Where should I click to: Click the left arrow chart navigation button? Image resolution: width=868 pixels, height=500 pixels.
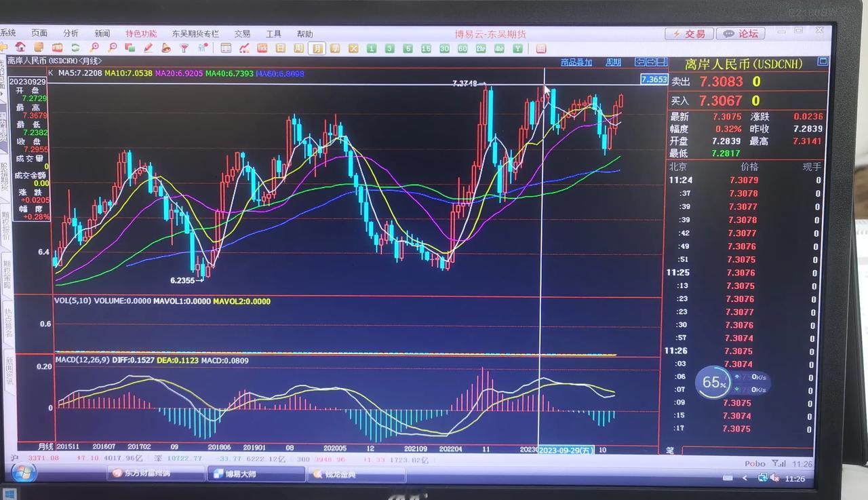tap(639, 62)
